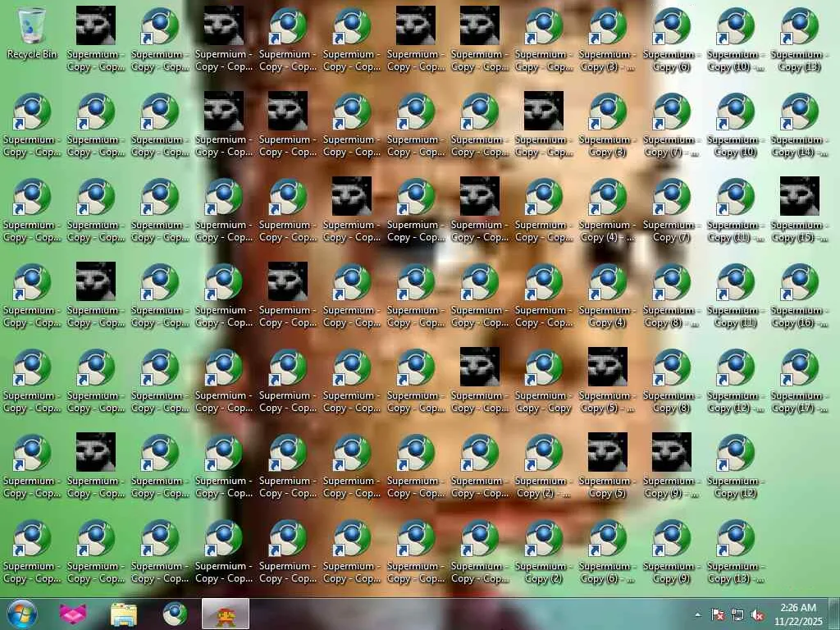This screenshot has width=840, height=630.
Task: Open shortcut labeled exactly "Supermium - Copy (2)"
Action: point(543,550)
